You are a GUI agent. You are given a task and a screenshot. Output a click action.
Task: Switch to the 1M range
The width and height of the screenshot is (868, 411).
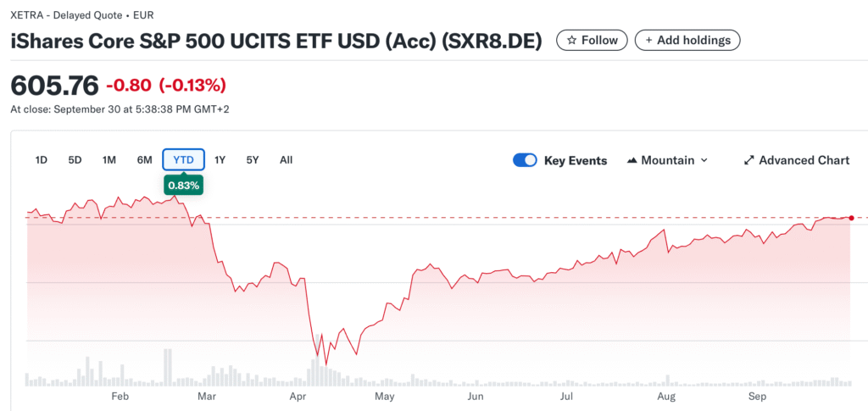point(109,159)
